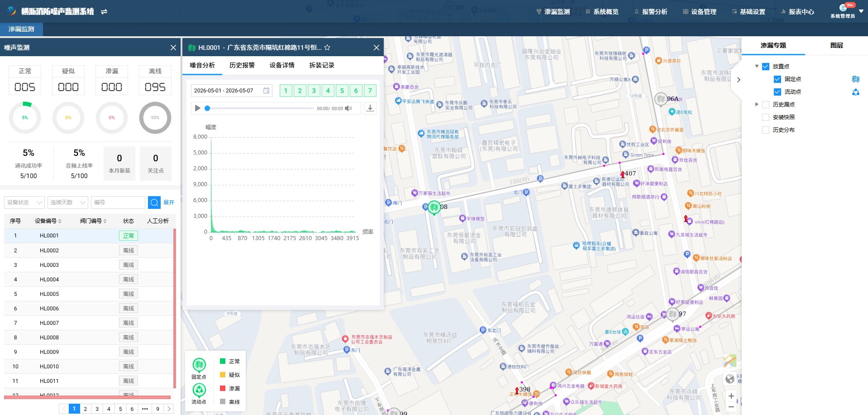The height and width of the screenshot is (415, 868).
Task: Open the date range calendar icon
Action: 267,91
